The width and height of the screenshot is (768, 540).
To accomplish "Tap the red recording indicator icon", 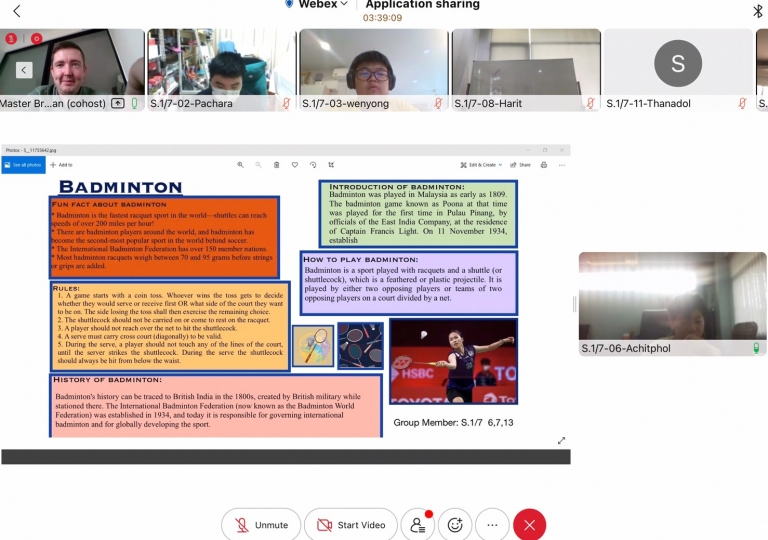I will tap(36, 38).
